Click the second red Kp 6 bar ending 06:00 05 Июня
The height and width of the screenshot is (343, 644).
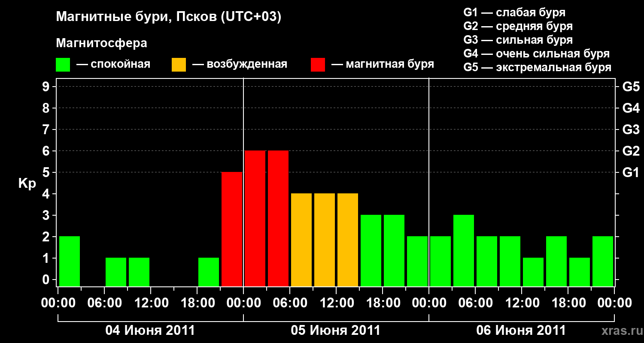point(278,219)
